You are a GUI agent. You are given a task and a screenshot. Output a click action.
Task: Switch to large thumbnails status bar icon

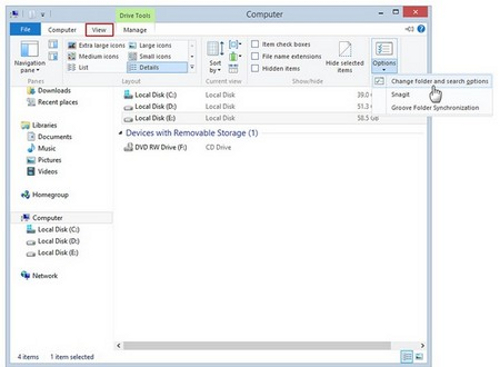pyautogui.click(x=420, y=357)
